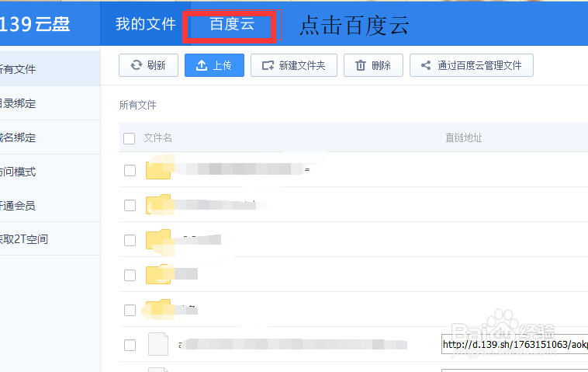Check the second folder row's checkbox
This screenshot has height=372, width=588.
[x=130, y=205]
